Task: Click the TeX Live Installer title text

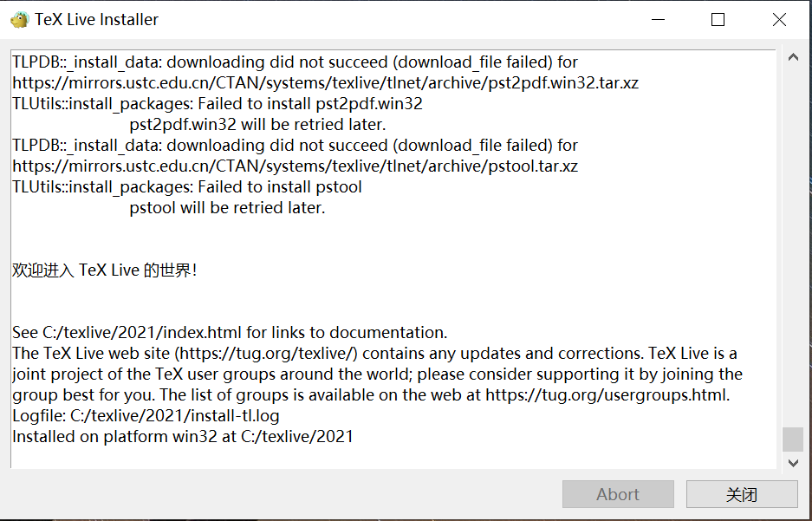Action: [95, 18]
